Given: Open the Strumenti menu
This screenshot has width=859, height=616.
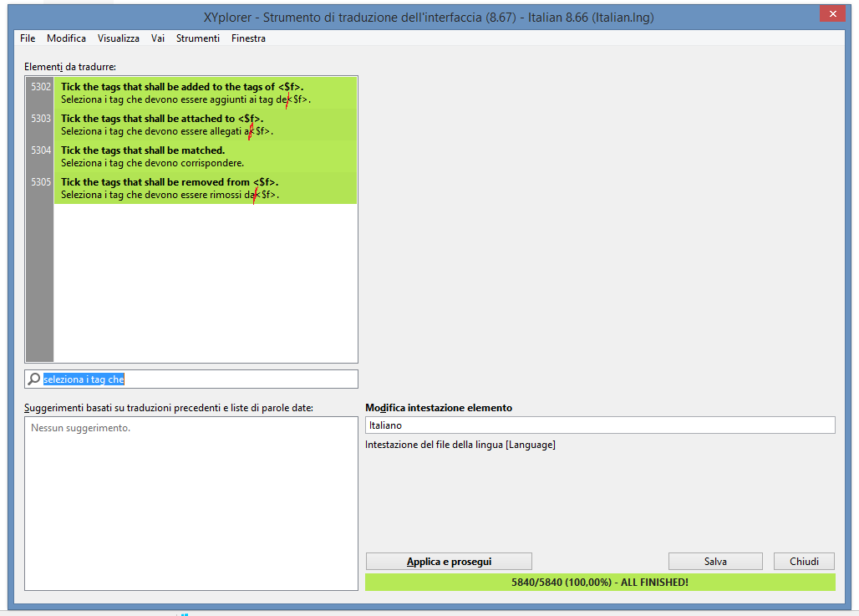Looking at the screenshot, I should pos(198,38).
